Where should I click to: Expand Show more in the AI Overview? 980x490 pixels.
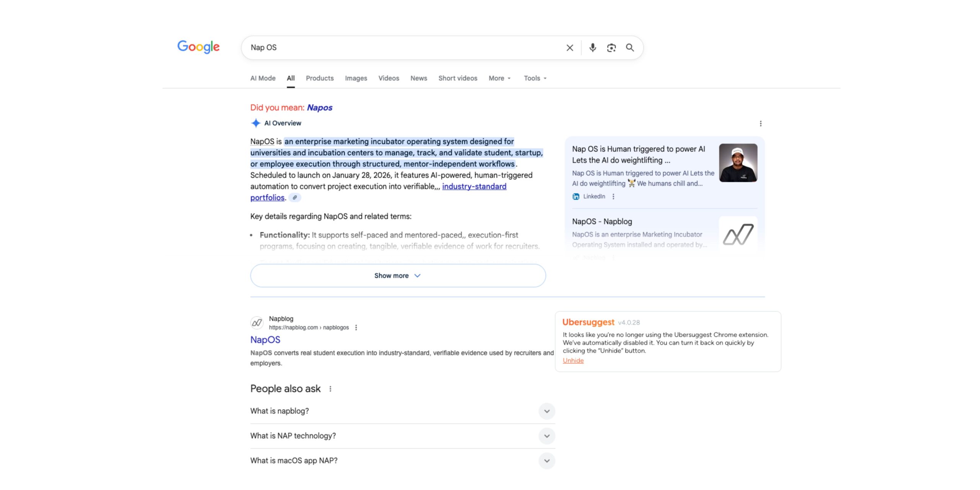click(398, 275)
